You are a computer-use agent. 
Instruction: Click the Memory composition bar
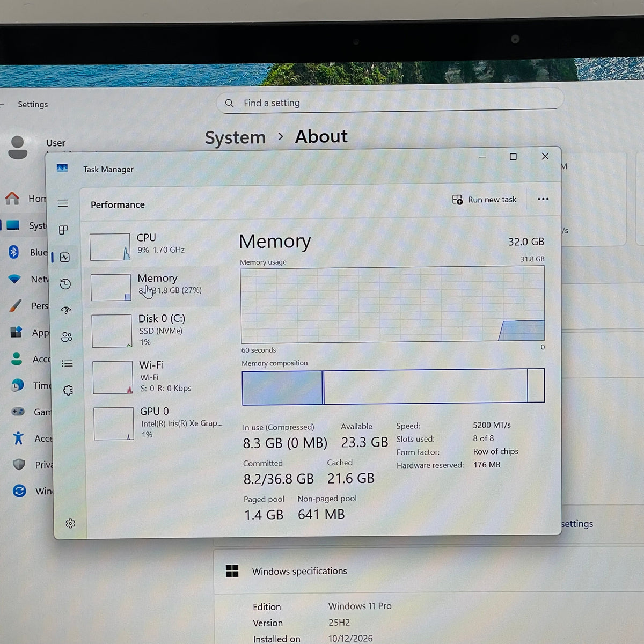point(393,386)
